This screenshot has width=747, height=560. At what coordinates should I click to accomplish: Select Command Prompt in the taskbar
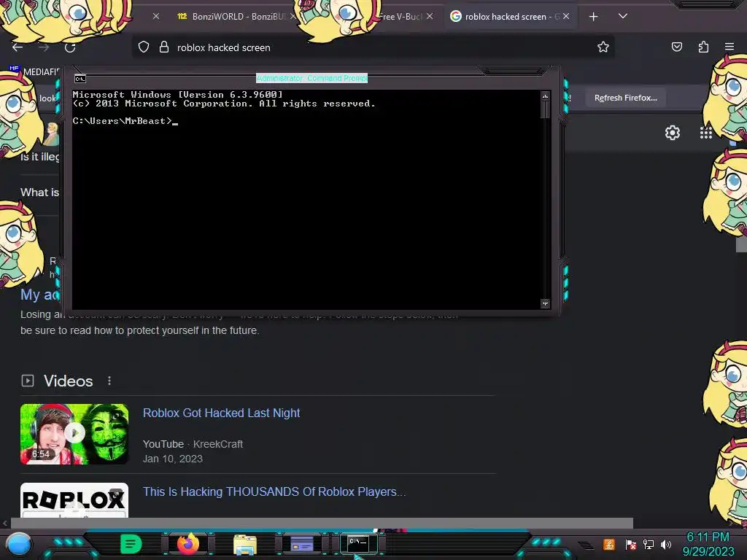358,543
